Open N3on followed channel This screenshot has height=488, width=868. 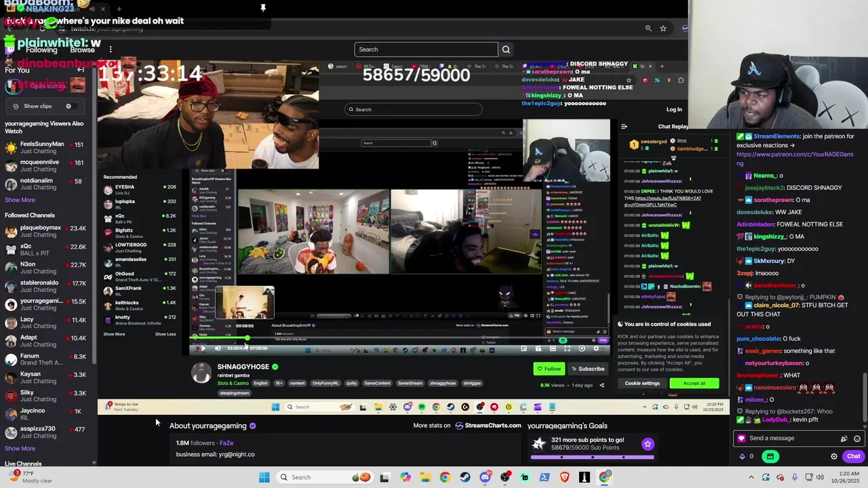[x=46, y=268]
